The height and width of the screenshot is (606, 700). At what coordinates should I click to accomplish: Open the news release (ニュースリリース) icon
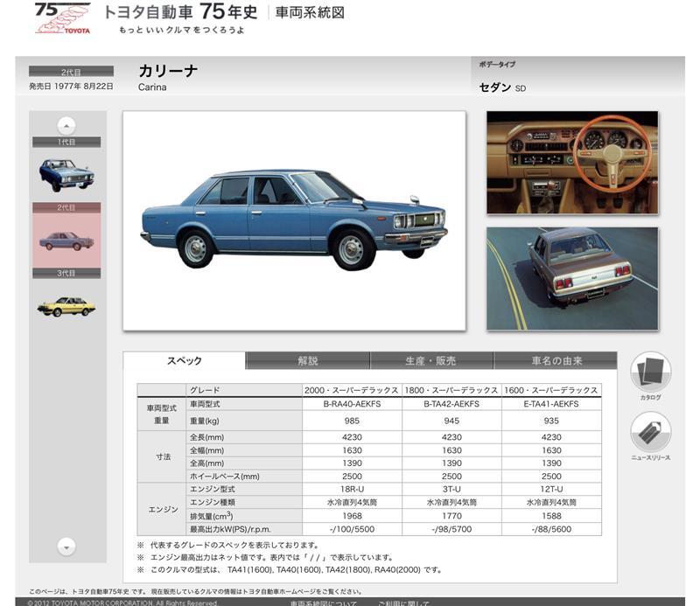(x=650, y=432)
